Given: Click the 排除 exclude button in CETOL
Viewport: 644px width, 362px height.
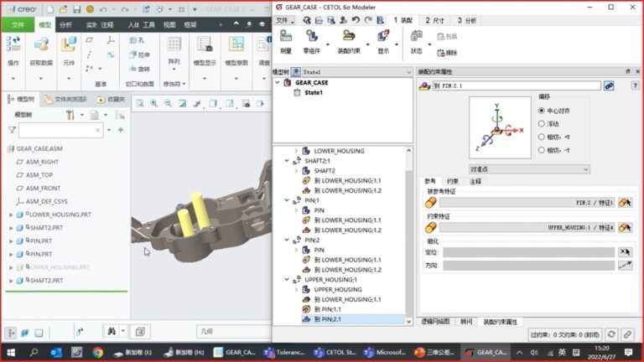Looking at the screenshot, I should pyautogui.click(x=447, y=53).
